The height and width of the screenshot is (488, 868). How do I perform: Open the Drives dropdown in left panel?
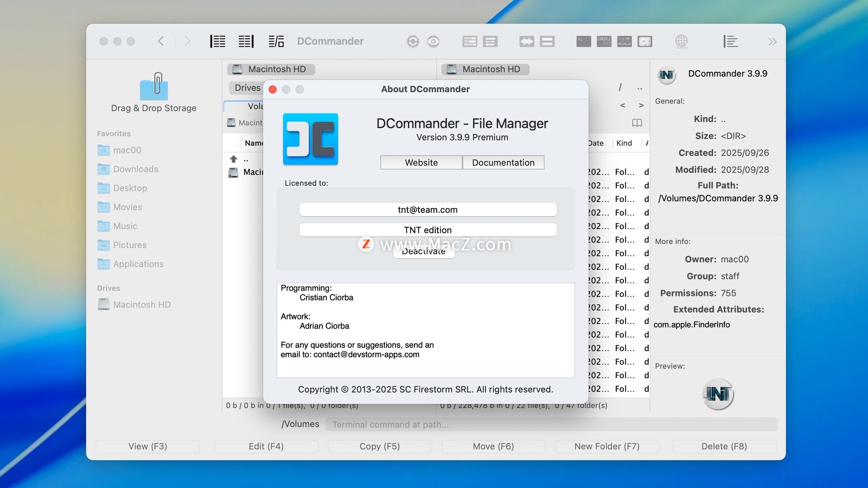[x=247, y=88]
